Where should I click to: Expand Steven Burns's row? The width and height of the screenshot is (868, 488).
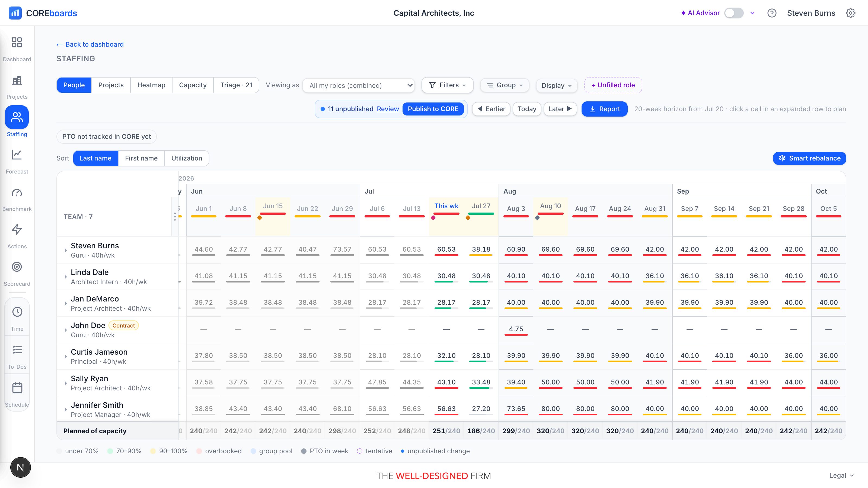[66, 250]
